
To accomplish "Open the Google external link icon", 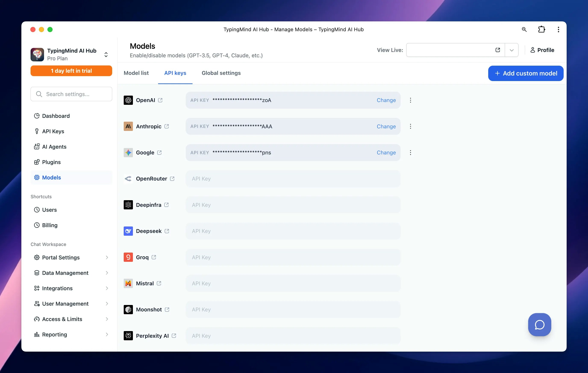I will (x=159, y=152).
